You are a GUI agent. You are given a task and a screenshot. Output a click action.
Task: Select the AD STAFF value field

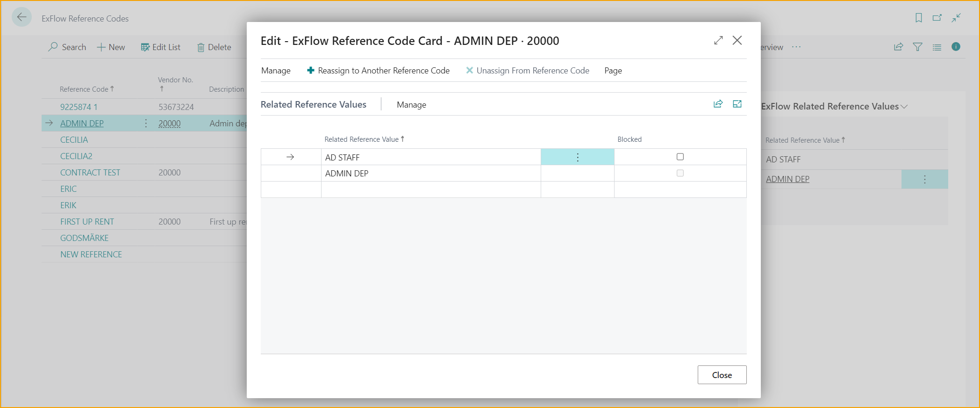[431, 157]
